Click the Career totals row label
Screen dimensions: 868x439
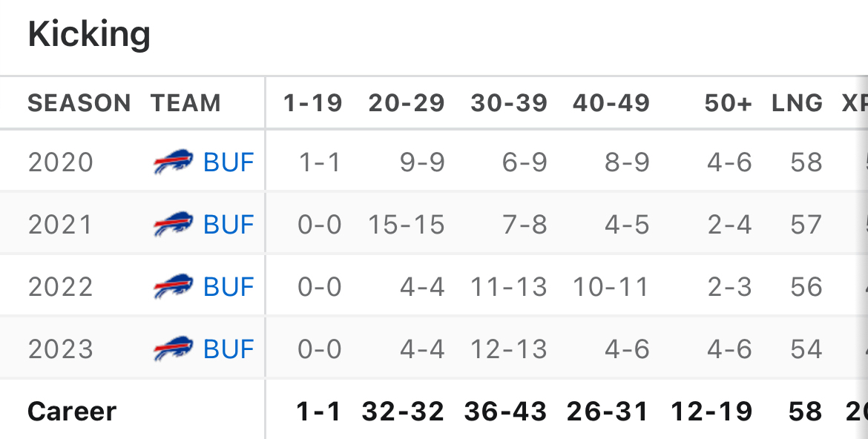click(x=72, y=412)
